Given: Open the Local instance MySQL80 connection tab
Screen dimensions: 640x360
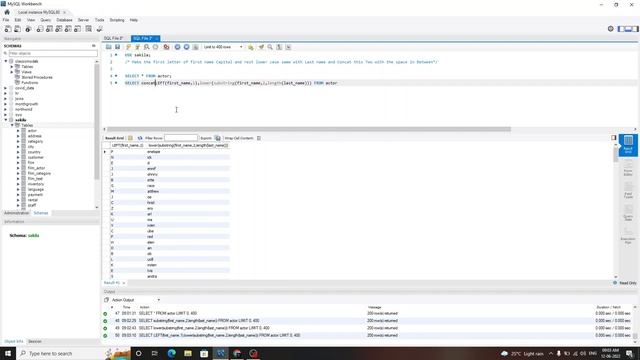Looking at the screenshot, I should (39, 12).
